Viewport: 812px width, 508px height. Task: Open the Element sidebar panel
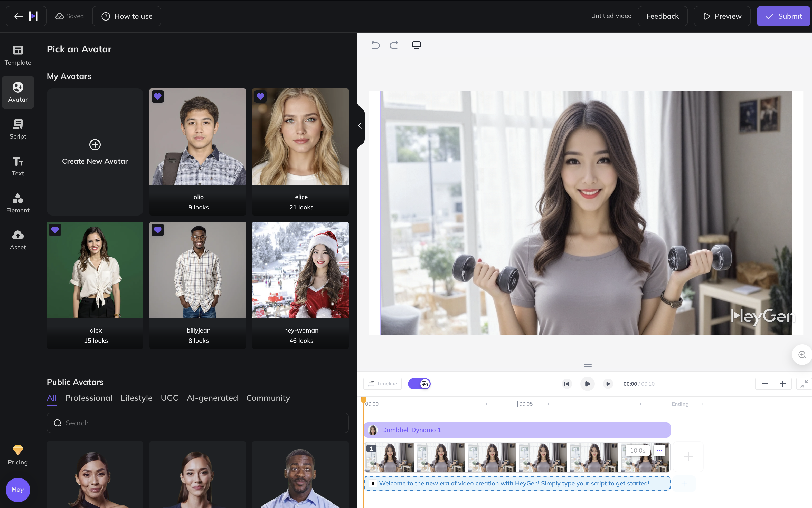tap(18, 203)
